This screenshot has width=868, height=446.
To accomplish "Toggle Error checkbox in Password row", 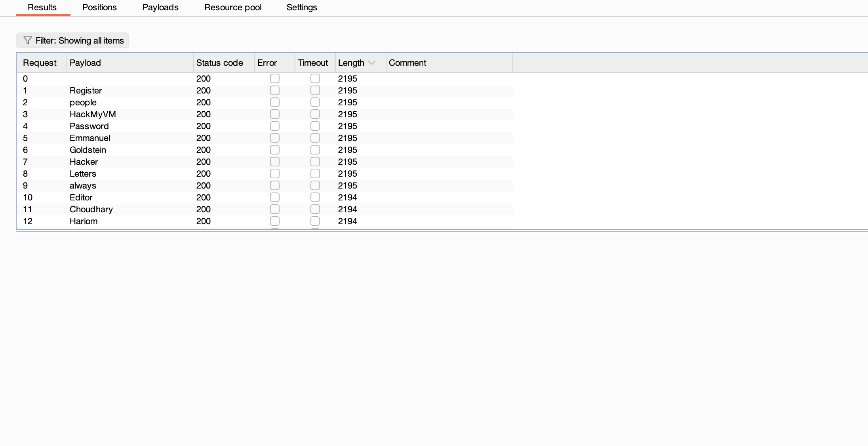I will pos(275,126).
